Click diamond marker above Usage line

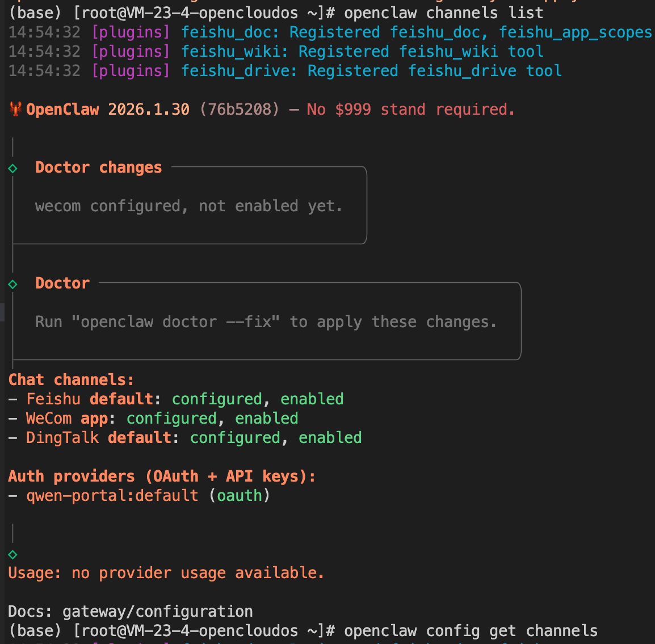[12, 555]
